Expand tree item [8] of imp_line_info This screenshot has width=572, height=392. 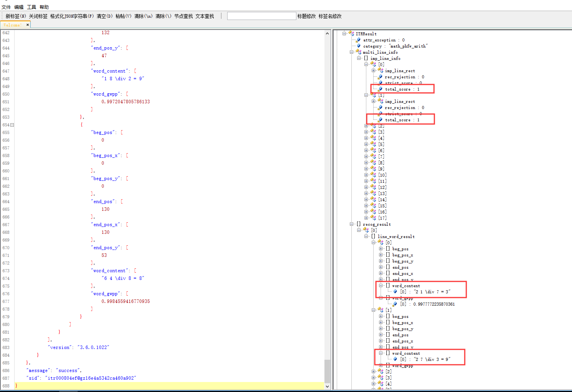(366, 163)
